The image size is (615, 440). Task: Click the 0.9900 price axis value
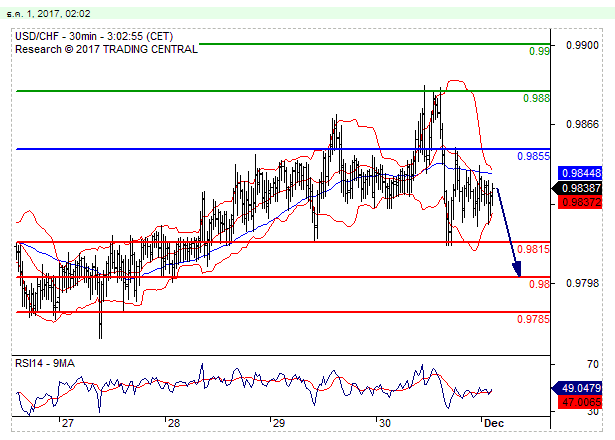pyautogui.click(x=582, y=45)
